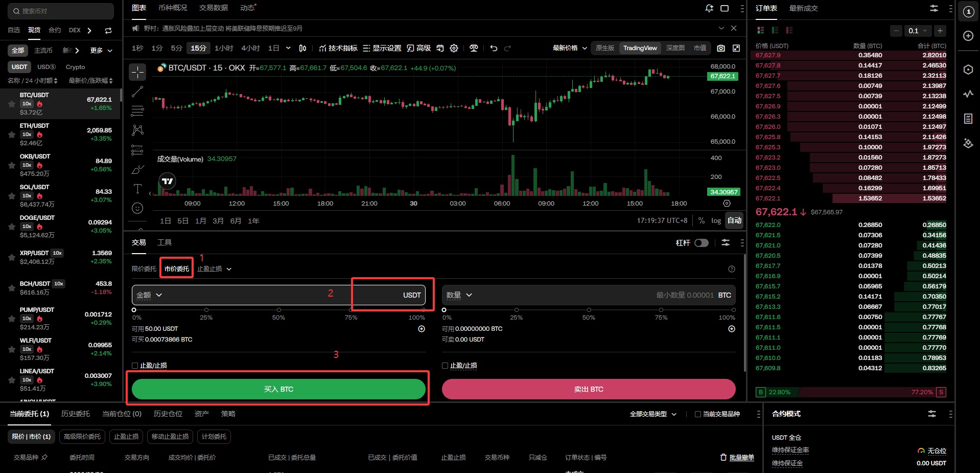980x473 pixels.
Task: Set buy amount slider to 50%
Action: (x=279, y=310)
